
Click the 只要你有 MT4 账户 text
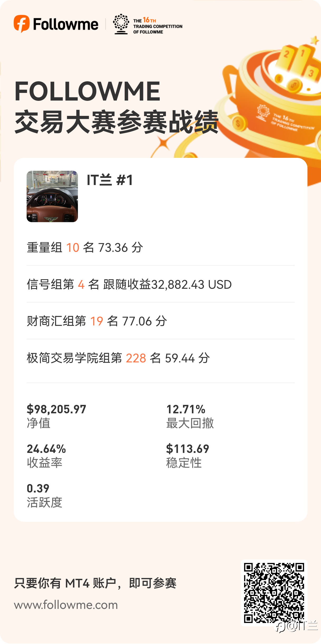(65, 583)
